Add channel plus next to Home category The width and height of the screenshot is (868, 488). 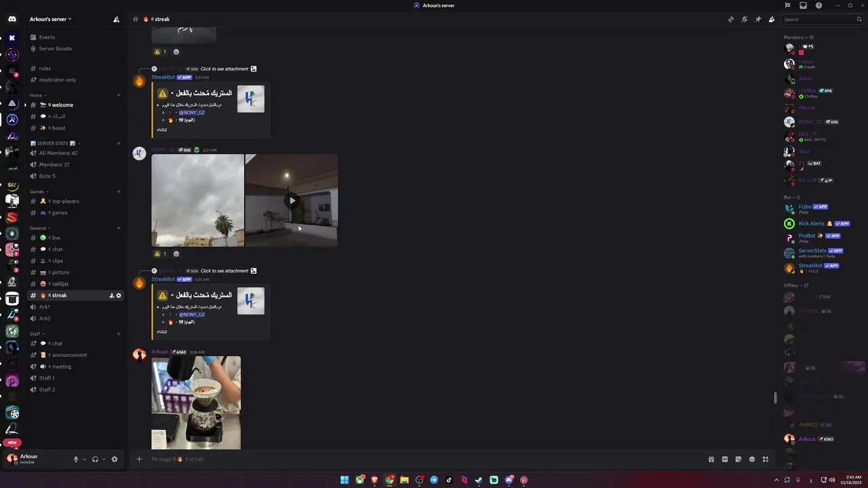119,95
